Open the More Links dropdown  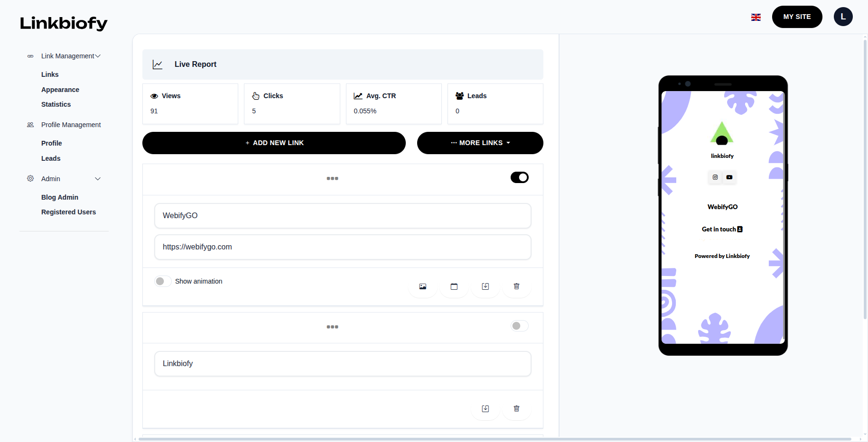point(480,143)
